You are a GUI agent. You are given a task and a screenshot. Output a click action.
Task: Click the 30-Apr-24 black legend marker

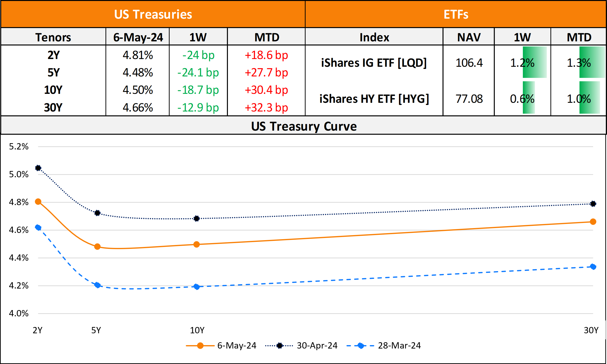tap(279, 346)
